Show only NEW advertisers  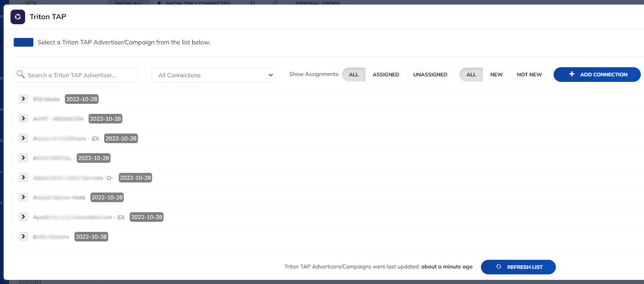point(496,75)
